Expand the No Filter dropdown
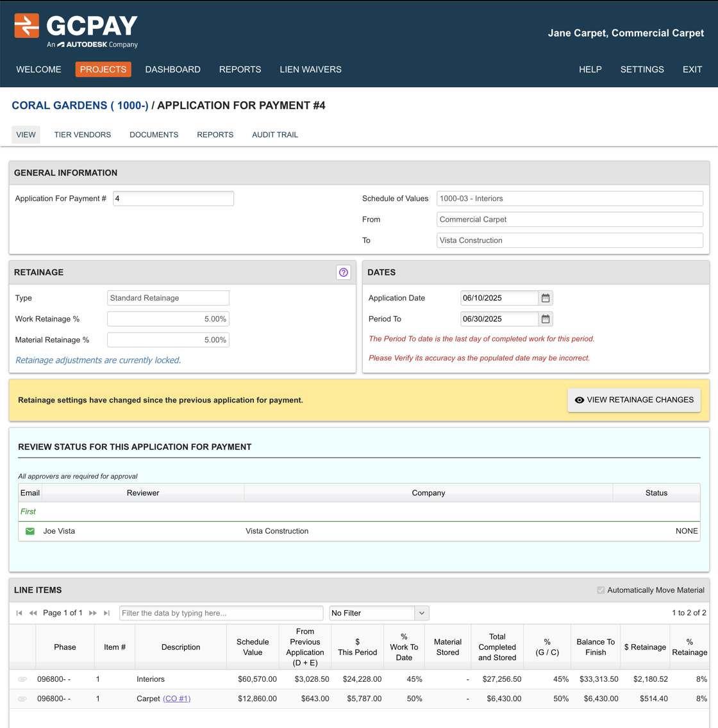This screenshot has width=718, height=728. tap(422, 613)
